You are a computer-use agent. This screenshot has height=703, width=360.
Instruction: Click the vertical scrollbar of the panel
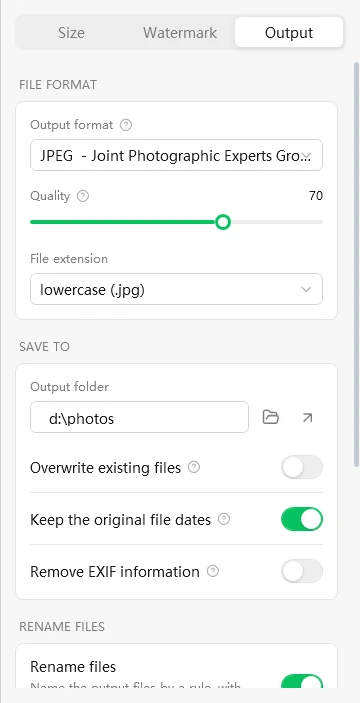(356, 265)
